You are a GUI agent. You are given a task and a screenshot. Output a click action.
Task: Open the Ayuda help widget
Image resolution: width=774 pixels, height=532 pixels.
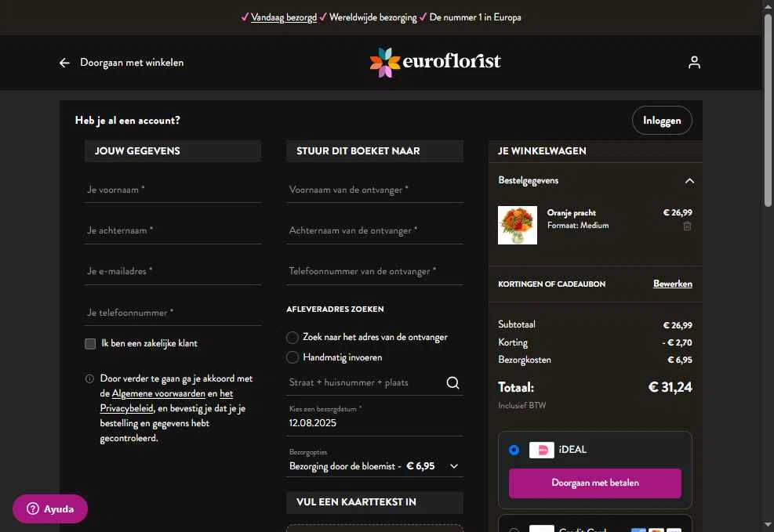click(50, 508)
